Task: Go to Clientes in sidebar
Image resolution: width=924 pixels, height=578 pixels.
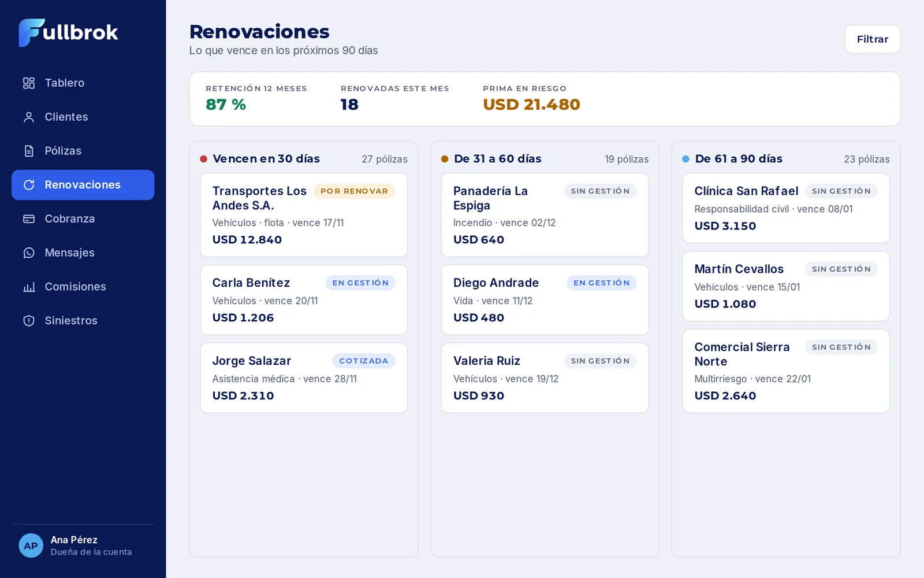Action: pos(83,117)
